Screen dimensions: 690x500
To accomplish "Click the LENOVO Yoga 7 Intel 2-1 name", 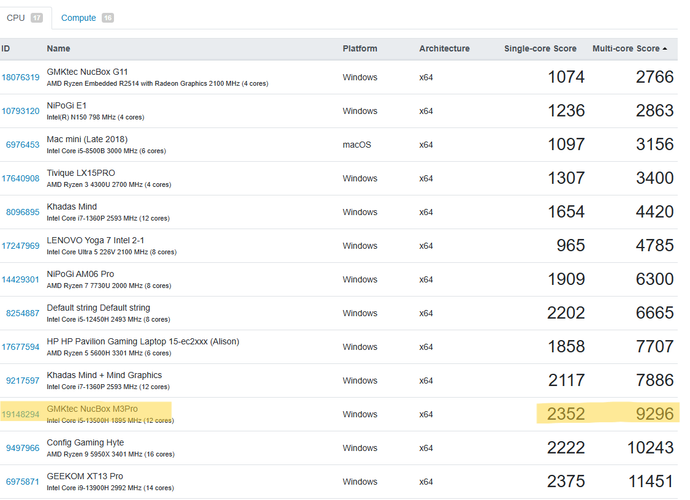I will coord(95,240).
